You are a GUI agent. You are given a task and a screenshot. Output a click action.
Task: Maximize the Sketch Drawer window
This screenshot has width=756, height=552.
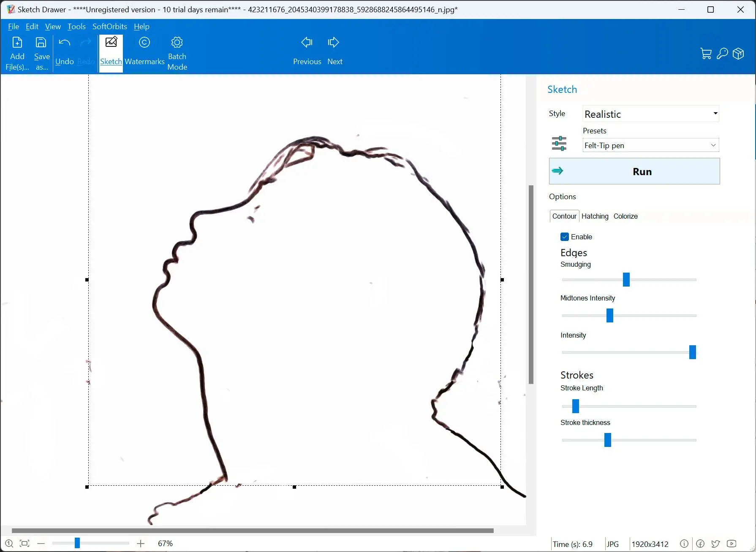coord(710,9)
